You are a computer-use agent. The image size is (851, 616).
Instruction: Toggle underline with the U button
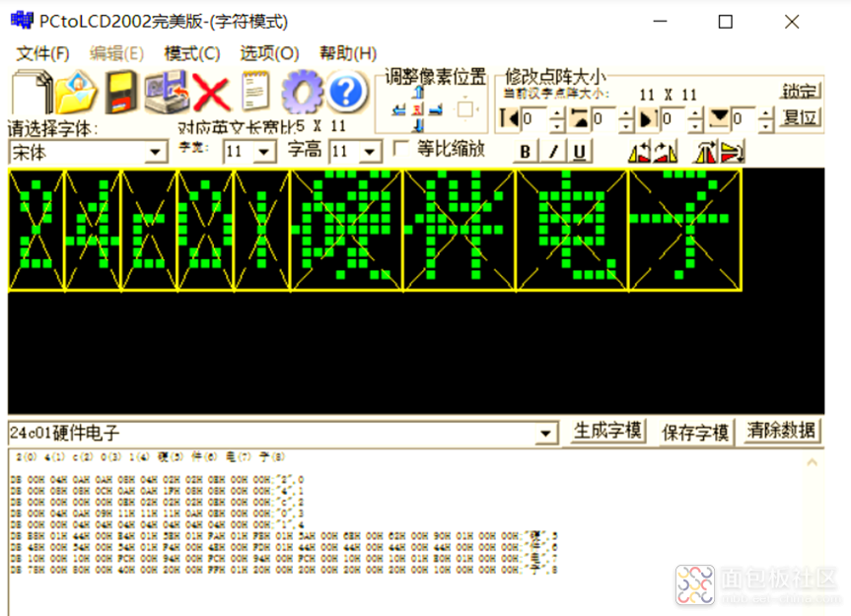580,151
